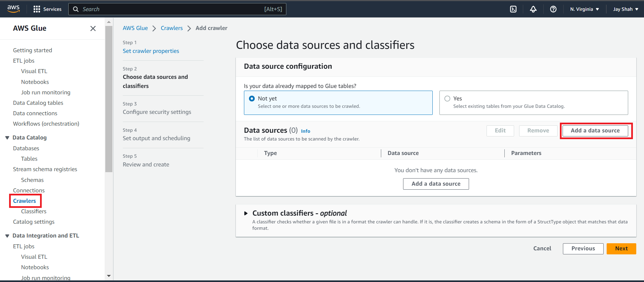Viewport: 644px width, 282px height.
Task: Open top ETL jobs sidebar item
Action: point(24,61)
